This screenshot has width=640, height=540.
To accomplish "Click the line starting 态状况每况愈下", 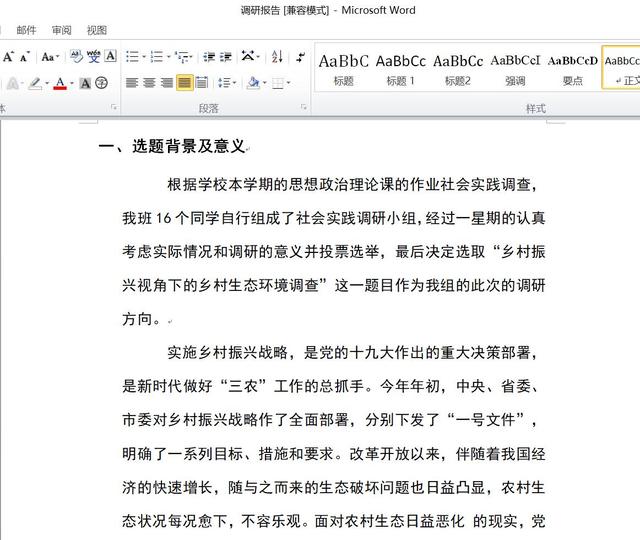I will 334,521.
